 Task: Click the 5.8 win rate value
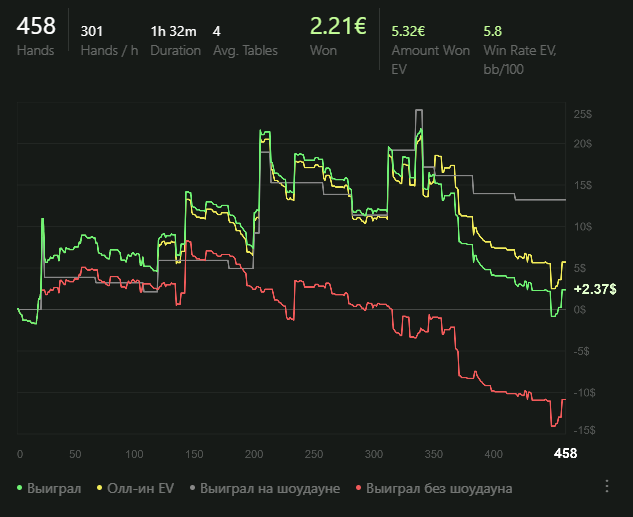[x=493, y=31]
